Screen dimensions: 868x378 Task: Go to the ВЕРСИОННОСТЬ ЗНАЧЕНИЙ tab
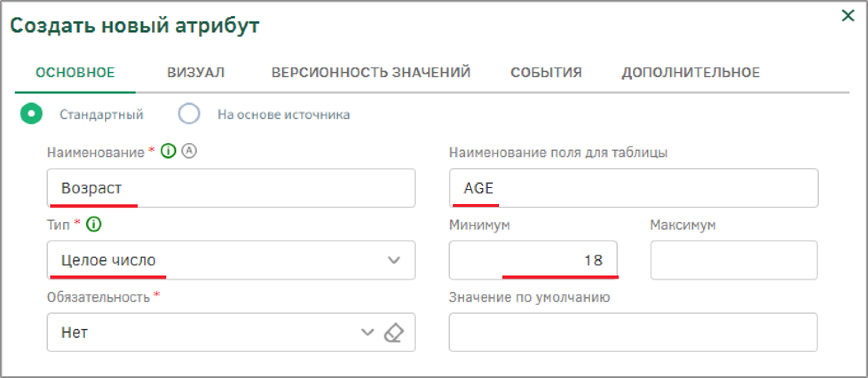pyautogui.click(x=371, y=73)
